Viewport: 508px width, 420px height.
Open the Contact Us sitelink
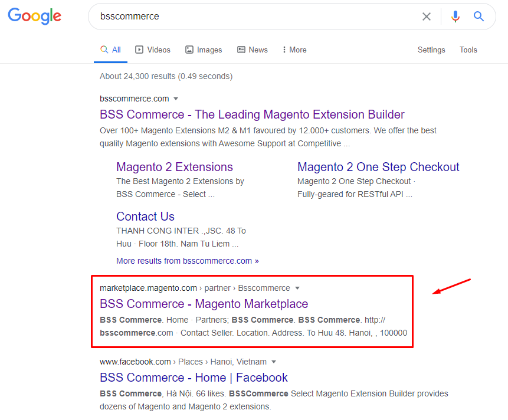(x=145, y=216)
